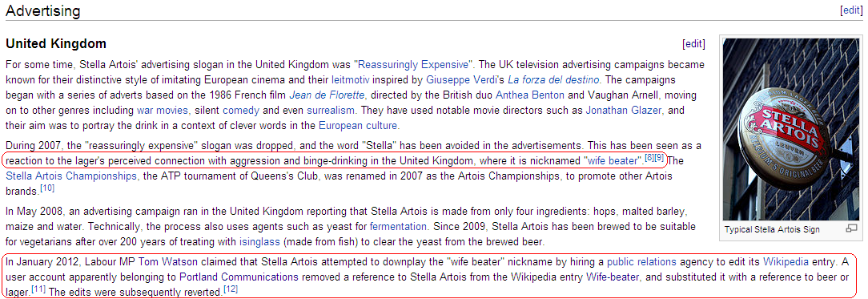Image resolution: width=868 pixels, height=299 pixels.
Task: Open the "Reassuringly Expensive" link
Action: 413,64
